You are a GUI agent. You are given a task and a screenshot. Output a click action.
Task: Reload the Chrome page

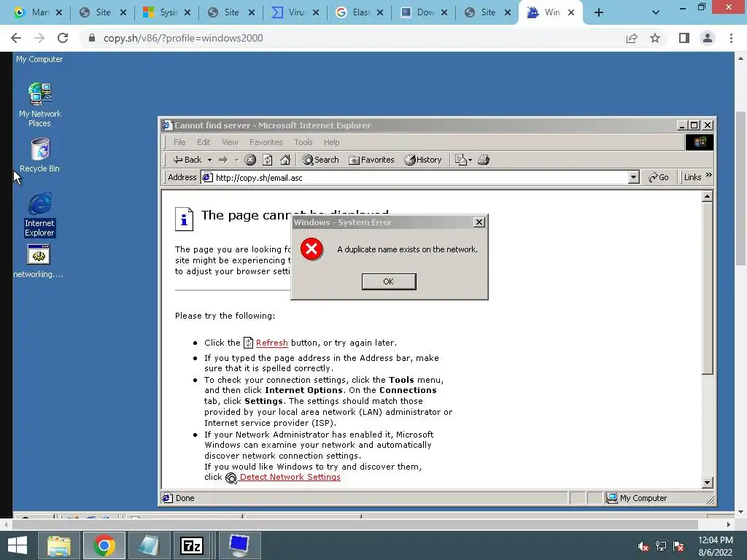(x=63, y=38)
